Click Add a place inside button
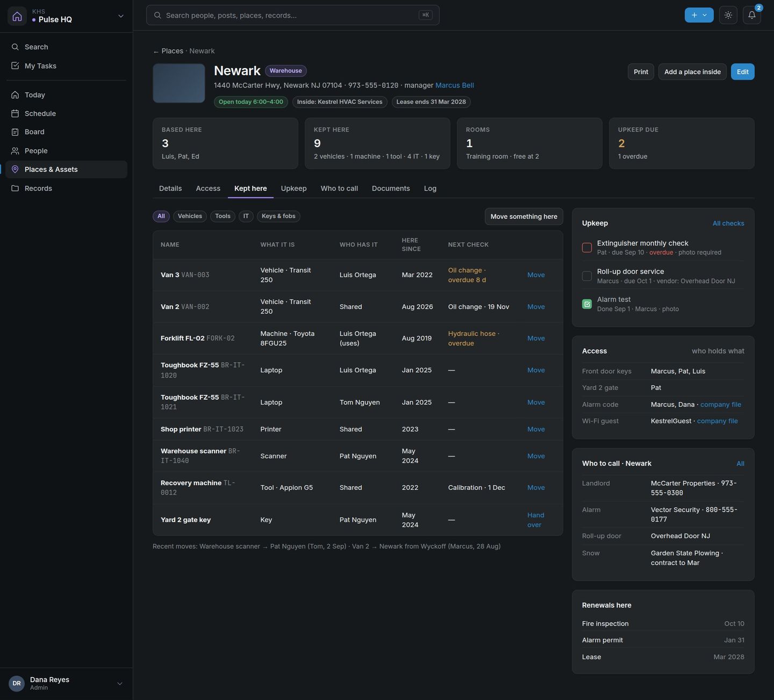Image resolution: width=774 pixels, height=700 pixels. click(692, 72)
